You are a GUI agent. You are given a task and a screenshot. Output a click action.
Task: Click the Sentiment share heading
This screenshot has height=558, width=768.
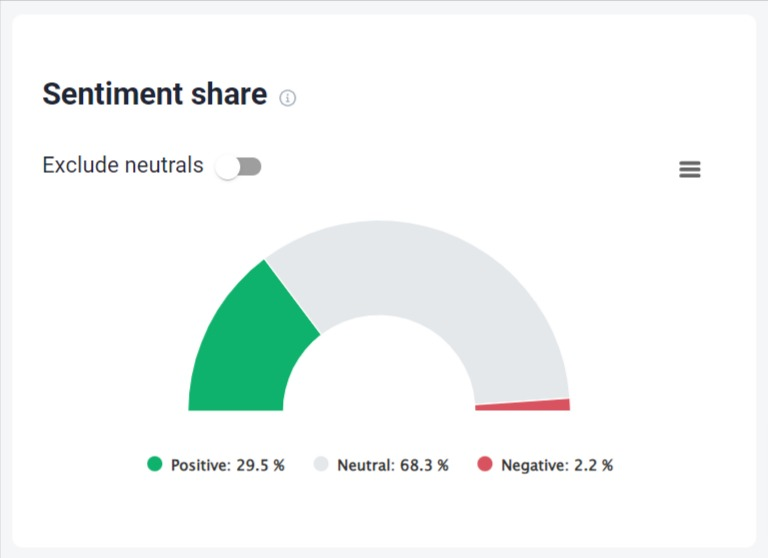pos(155,94)
